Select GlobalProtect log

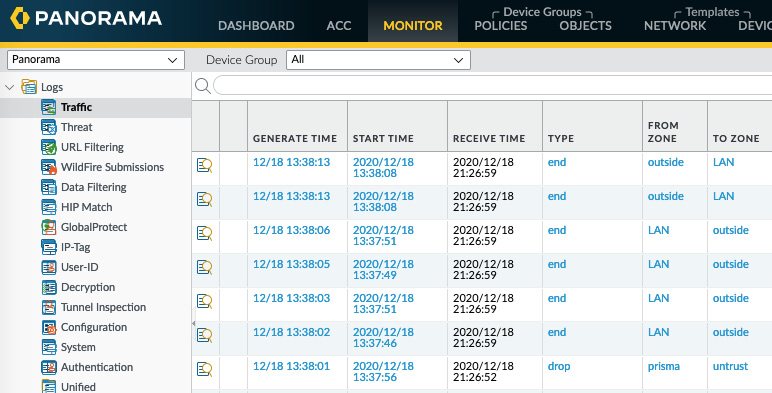[94, 227]
